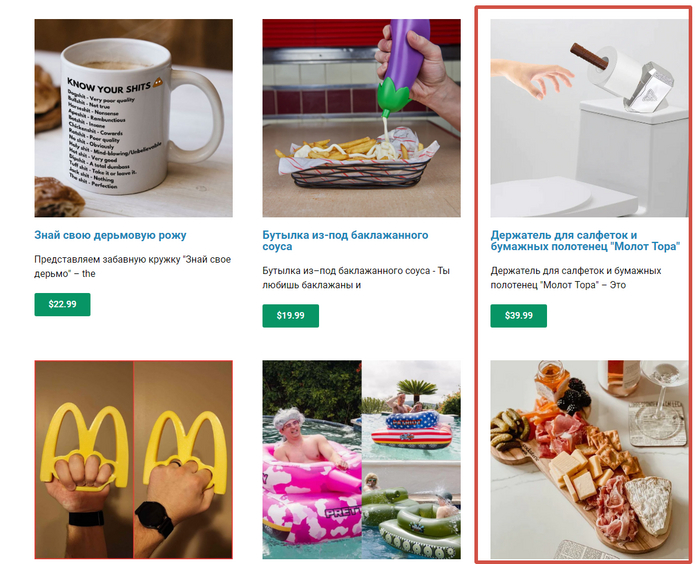The height and width of the screenshot is (564, 700).
Task: Open the Thor hammer paper holder image
Action: pos(589,118)
